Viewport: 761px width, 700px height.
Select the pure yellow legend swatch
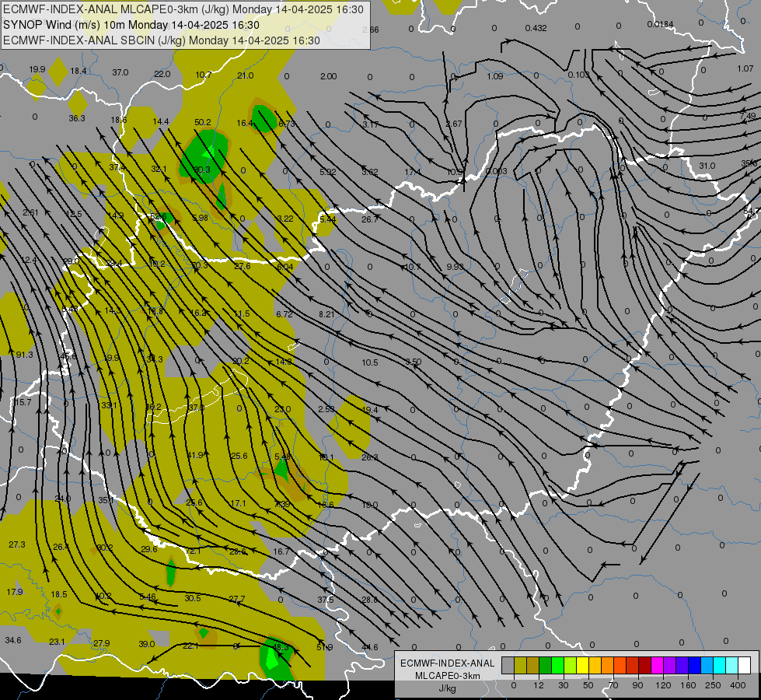582,666
